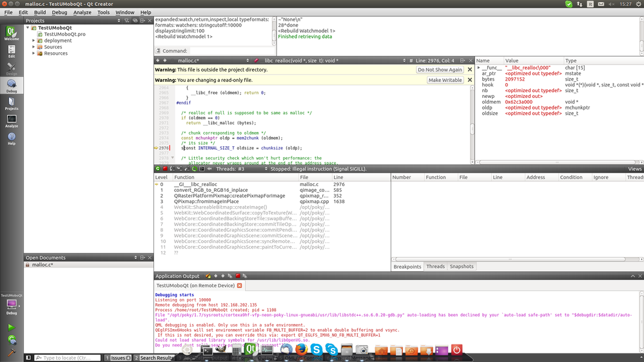Click filter icon in Projects panel header

click(x=127, y=21)
